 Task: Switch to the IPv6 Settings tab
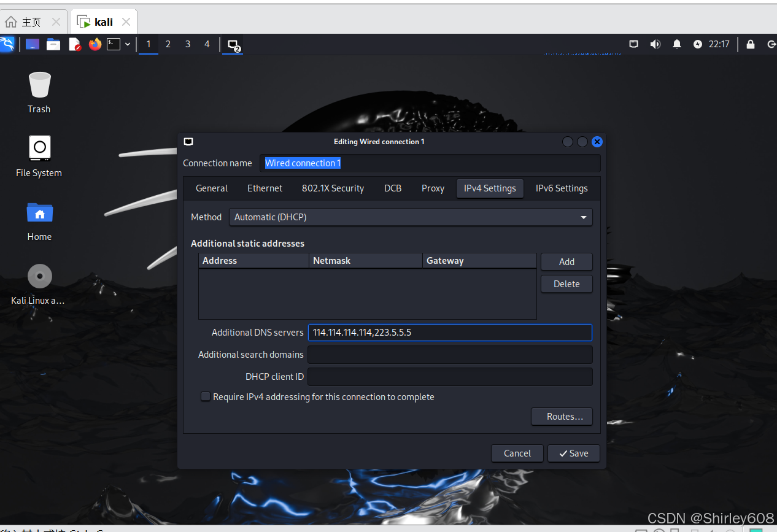[562, 188]
